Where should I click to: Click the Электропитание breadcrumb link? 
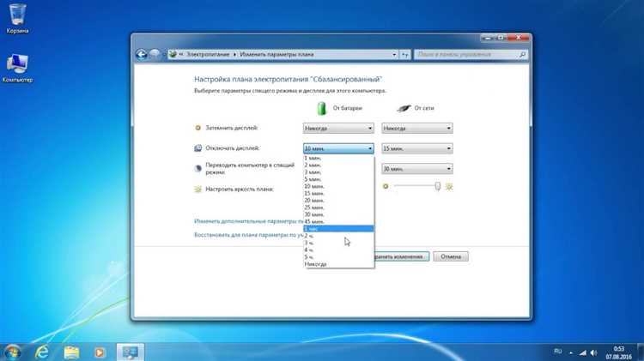click(x=208, y=55)
